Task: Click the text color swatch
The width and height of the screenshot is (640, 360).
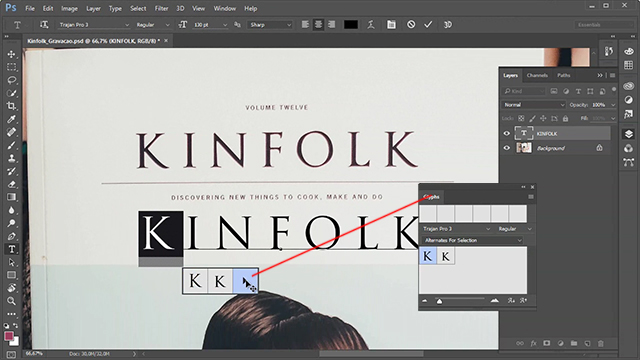Action: coord(351,25)
